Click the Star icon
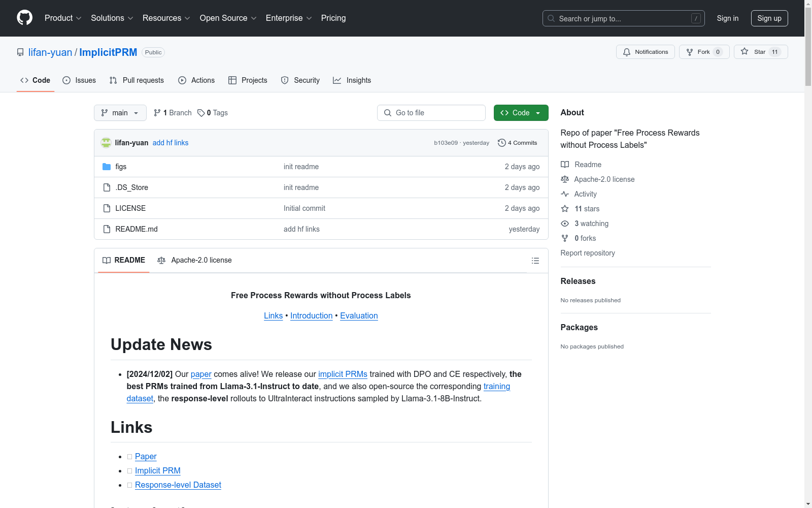 tap(745, 52)
